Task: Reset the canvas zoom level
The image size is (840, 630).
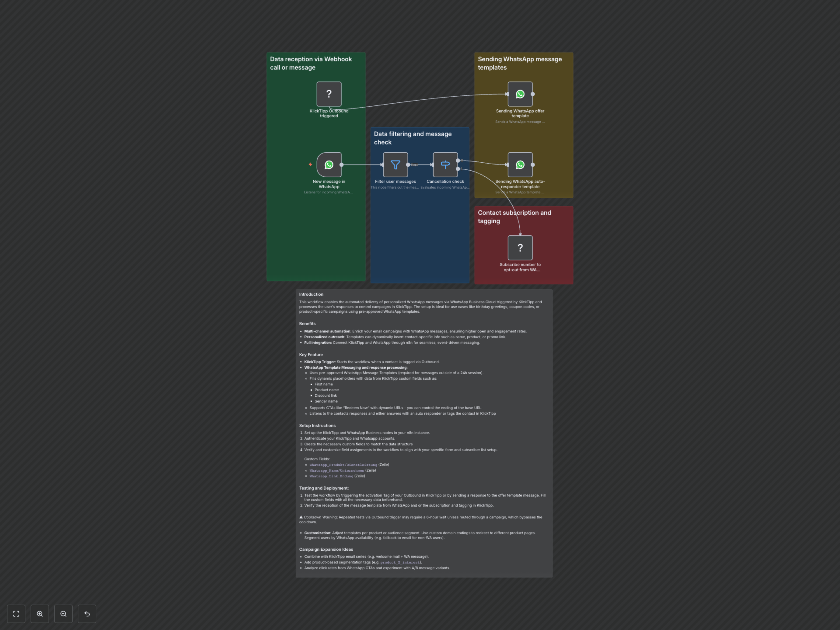Action: click(87, 614)
